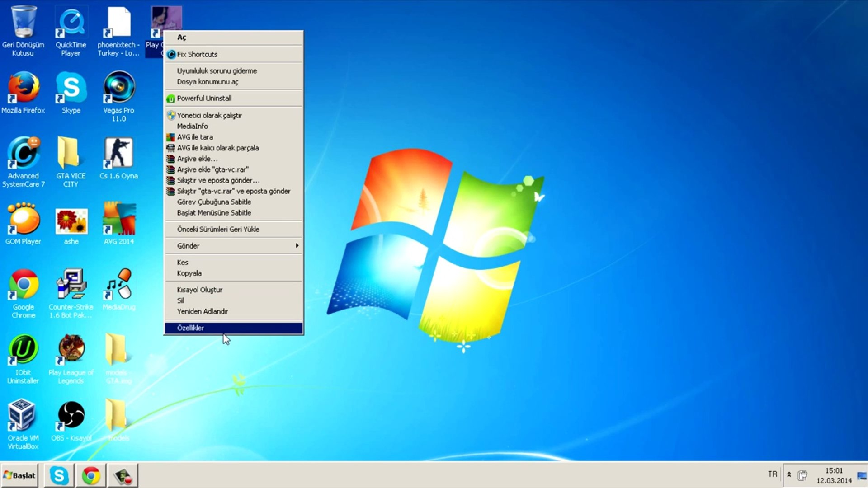Open the Mozilla Firefox desktop icon

coord(23,88)
